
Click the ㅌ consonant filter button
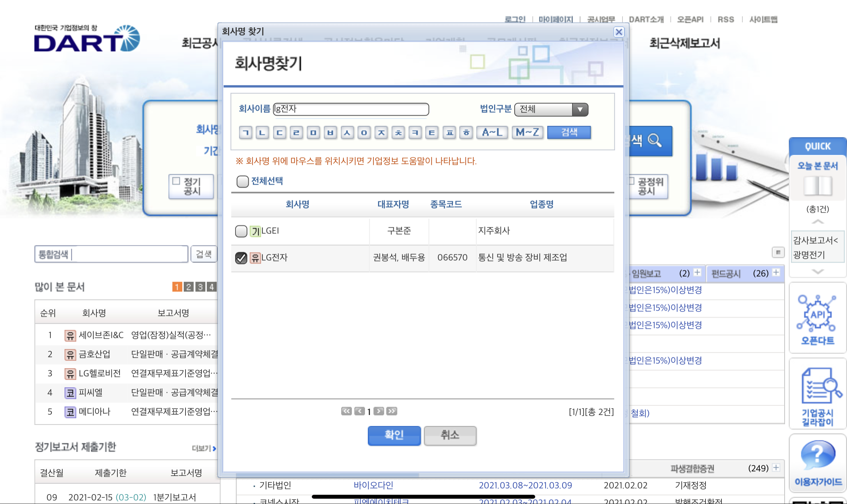pos(432,133)
